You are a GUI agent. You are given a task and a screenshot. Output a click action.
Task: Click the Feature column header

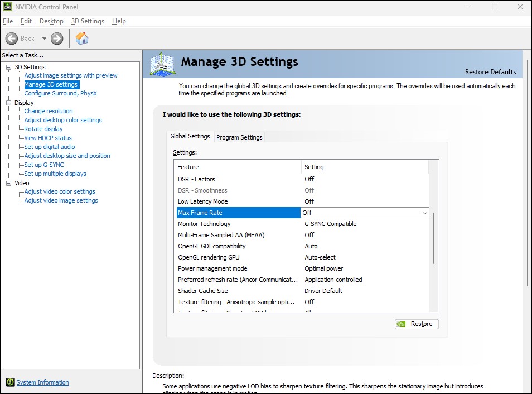[x=238, y=167]
